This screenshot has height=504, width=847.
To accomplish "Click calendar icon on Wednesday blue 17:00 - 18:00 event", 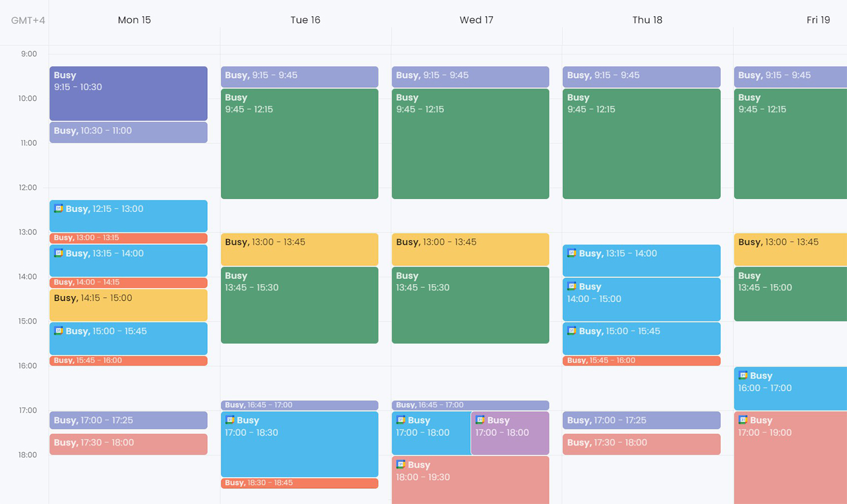I will tap(401, 420).
